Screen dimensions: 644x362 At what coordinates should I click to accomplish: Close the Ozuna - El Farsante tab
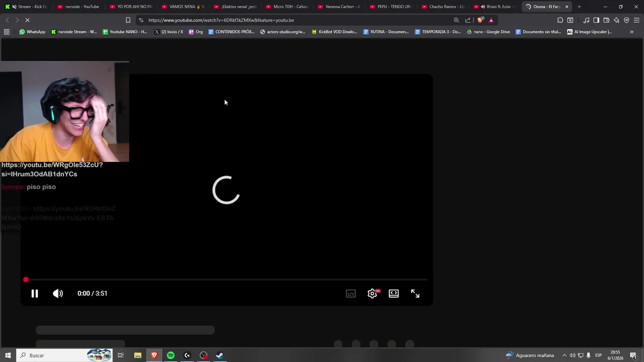pos(567,7)
